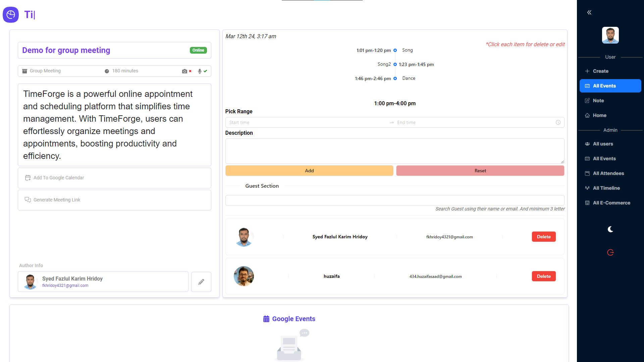Open All E-Commerce section

[611, 203]
